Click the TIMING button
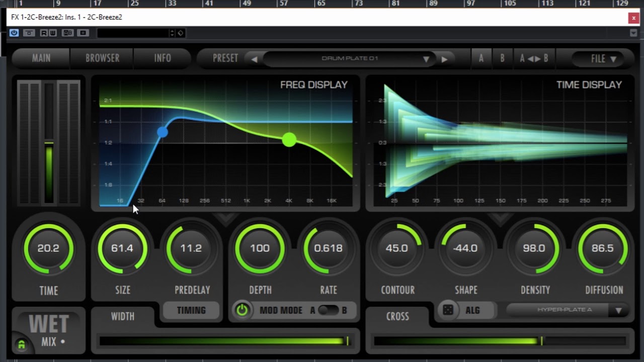Image resolution: width=644 pixels, height=362 pixels. [x=191, y=310]
